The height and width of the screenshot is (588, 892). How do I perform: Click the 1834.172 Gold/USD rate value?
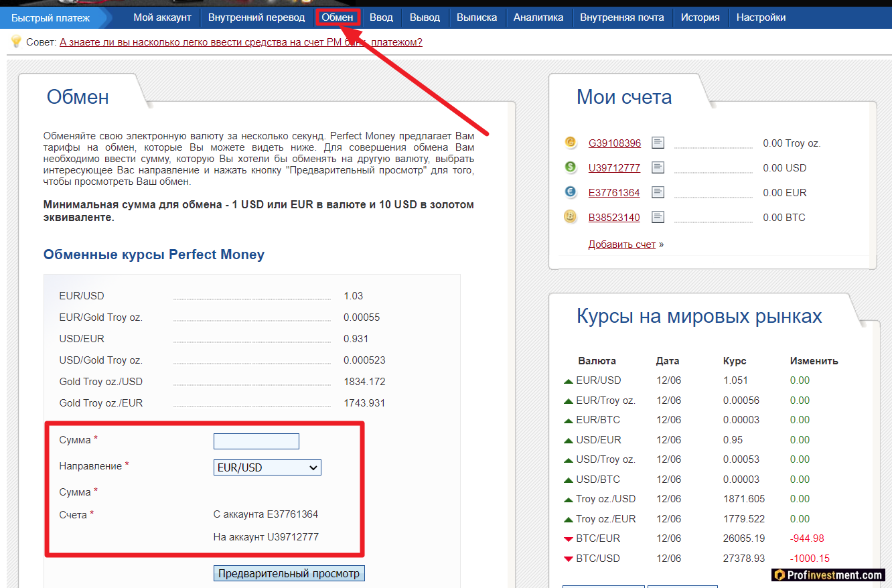coord(364,382)
